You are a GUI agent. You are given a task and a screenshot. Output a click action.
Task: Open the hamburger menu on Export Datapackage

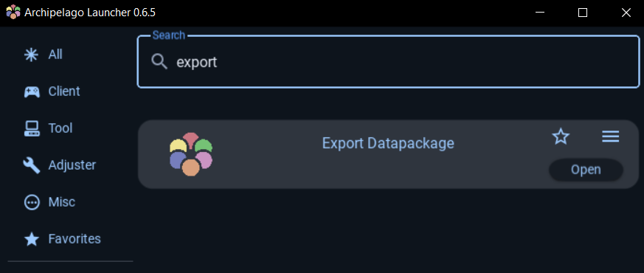coord(611,136)
